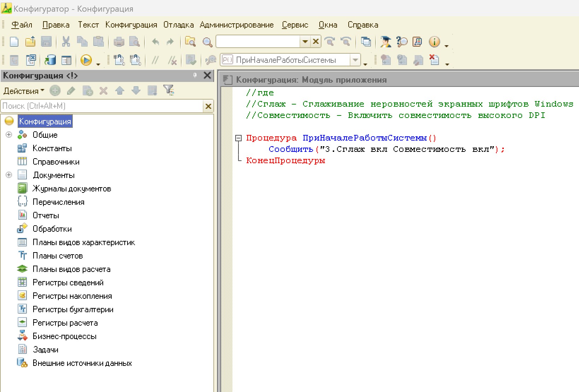Click the help contents book icon

pos(418,42)
